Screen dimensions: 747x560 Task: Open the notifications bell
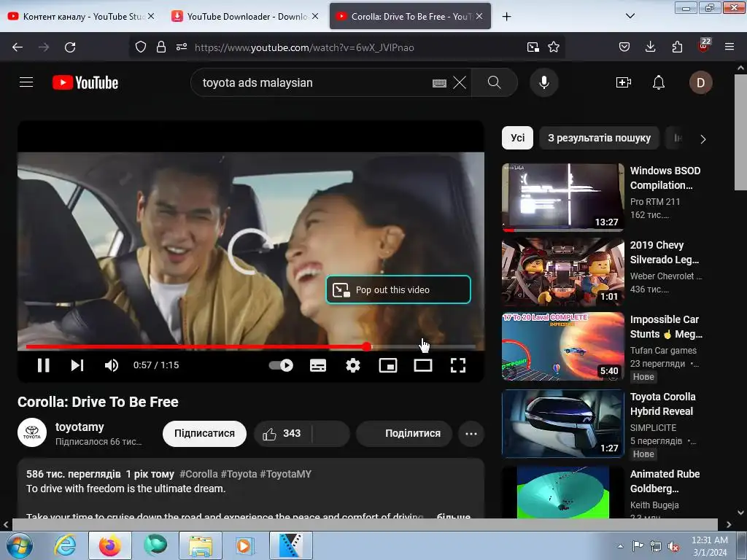tap(659, 82)
